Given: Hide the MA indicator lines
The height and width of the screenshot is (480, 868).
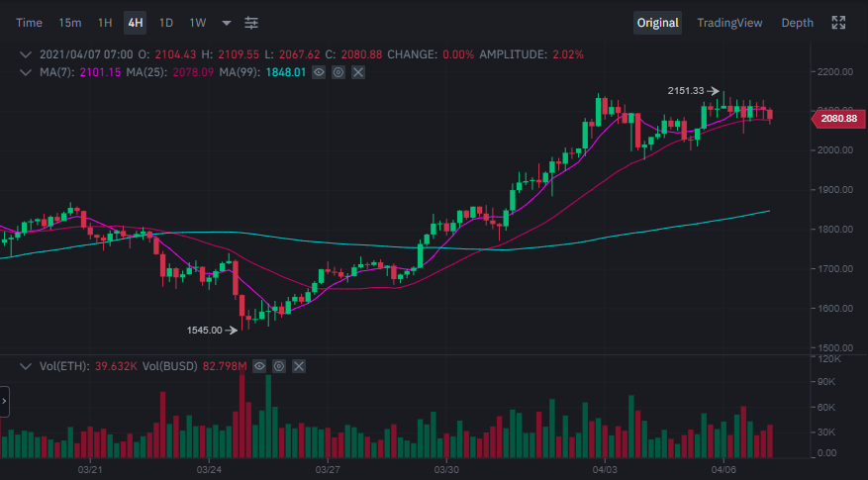Looking at the screenshot, I should tap(319, 72).
